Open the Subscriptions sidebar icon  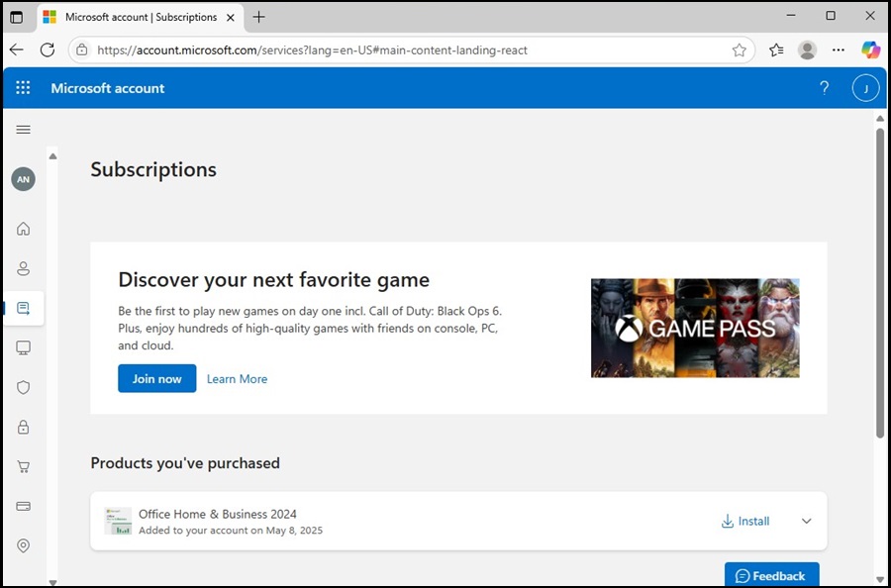23,308
